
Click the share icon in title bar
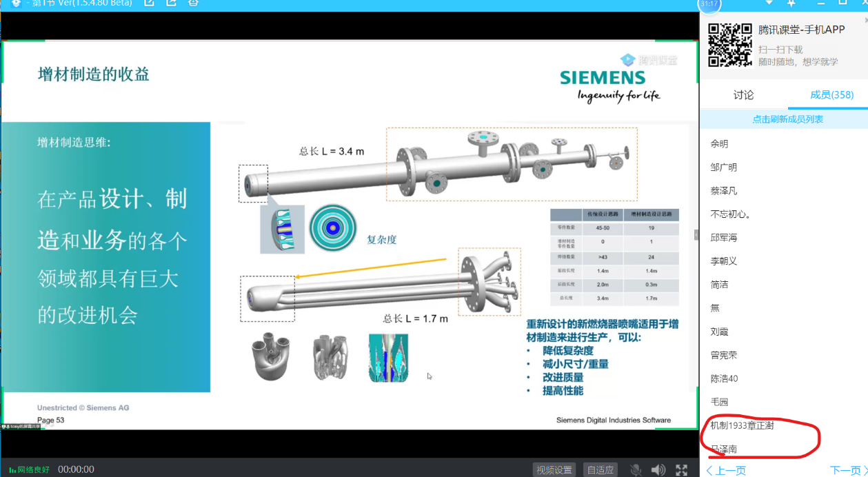point(149,3)
